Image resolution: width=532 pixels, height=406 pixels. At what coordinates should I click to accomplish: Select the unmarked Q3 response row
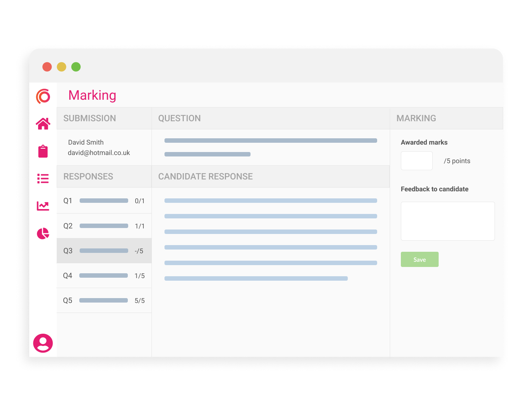tap(104, 251)
